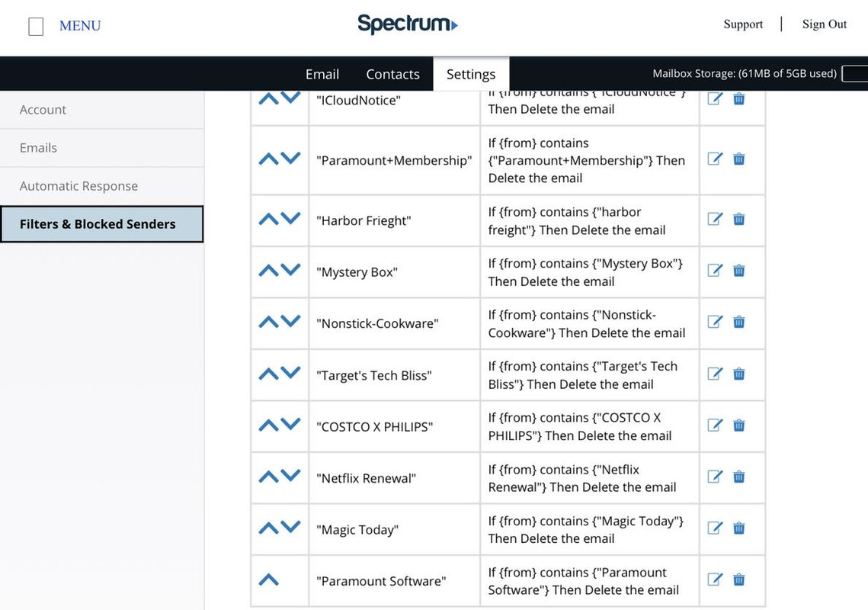Move "Magic Today" filter down
Image resolution: width=868 pixels, height=610 pixels.
tap(290, 527)
